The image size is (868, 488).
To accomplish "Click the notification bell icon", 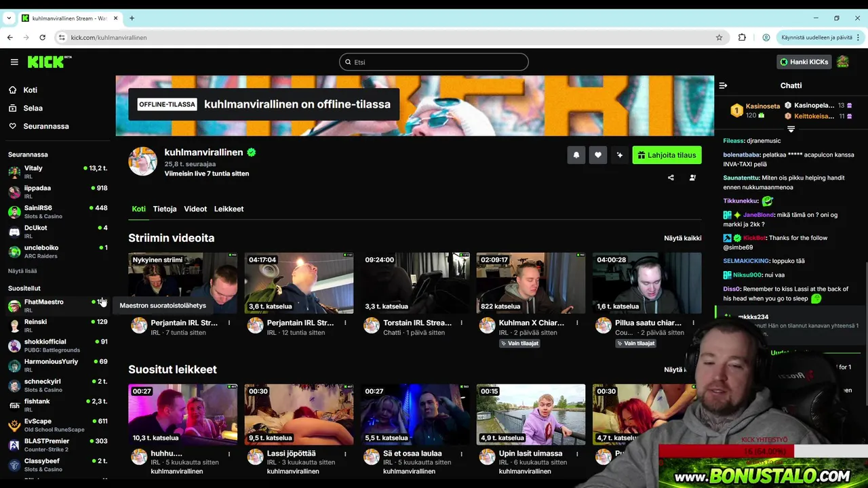I will pos(576,155).
